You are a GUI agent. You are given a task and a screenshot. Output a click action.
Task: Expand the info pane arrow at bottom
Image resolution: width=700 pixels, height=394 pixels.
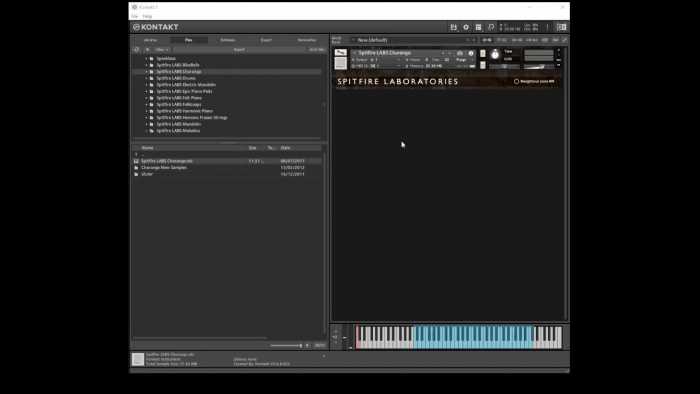pyautogui.click(x=324, y=356)
